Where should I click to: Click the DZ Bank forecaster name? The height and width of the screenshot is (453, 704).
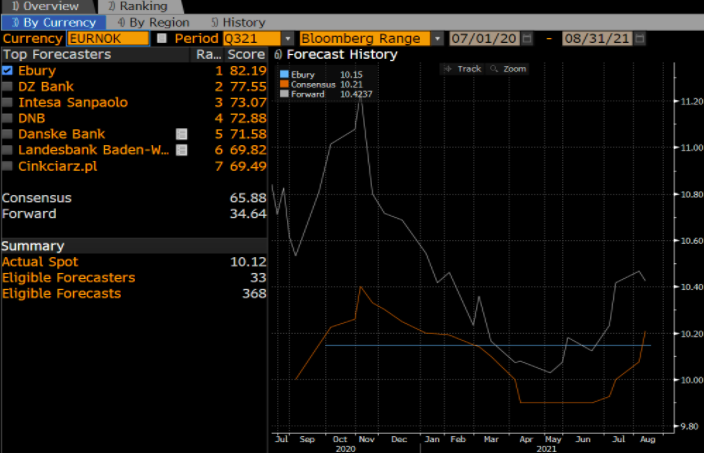(x=46, y=86)
